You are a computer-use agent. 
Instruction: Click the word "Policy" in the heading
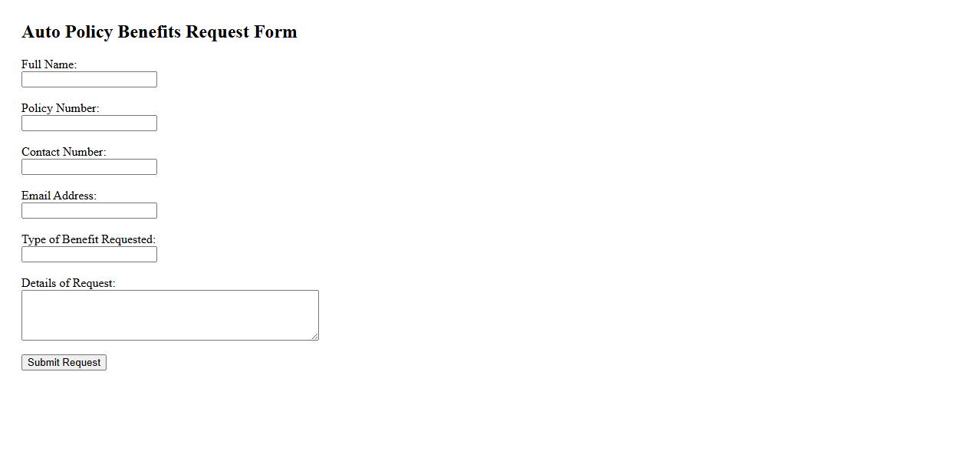pos(89,32)
